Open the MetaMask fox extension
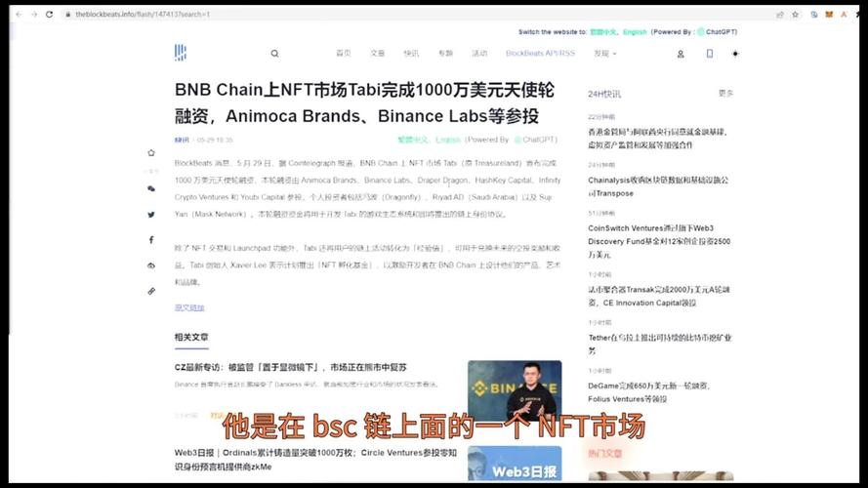868x488 pixels. tap(829, 15)
